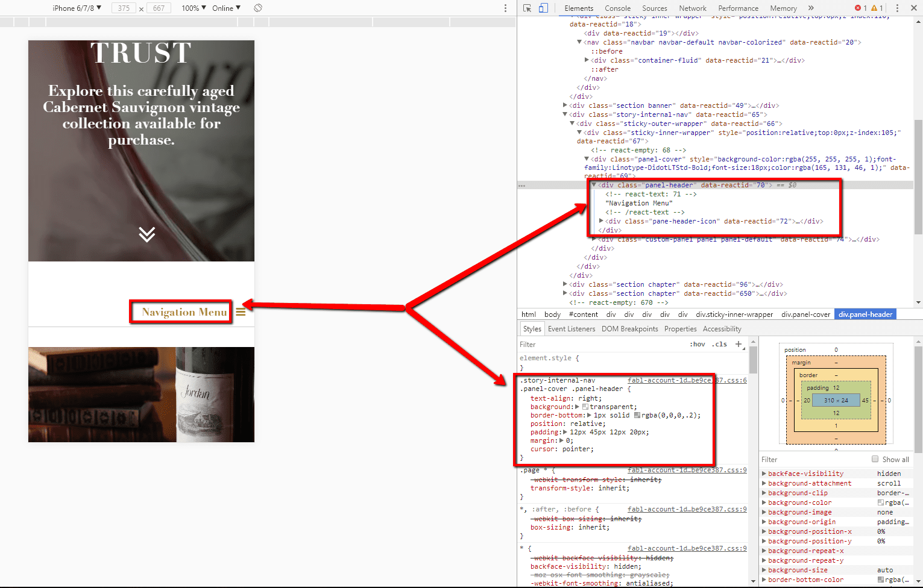Toggle the .cls classes button

[719, 344]
